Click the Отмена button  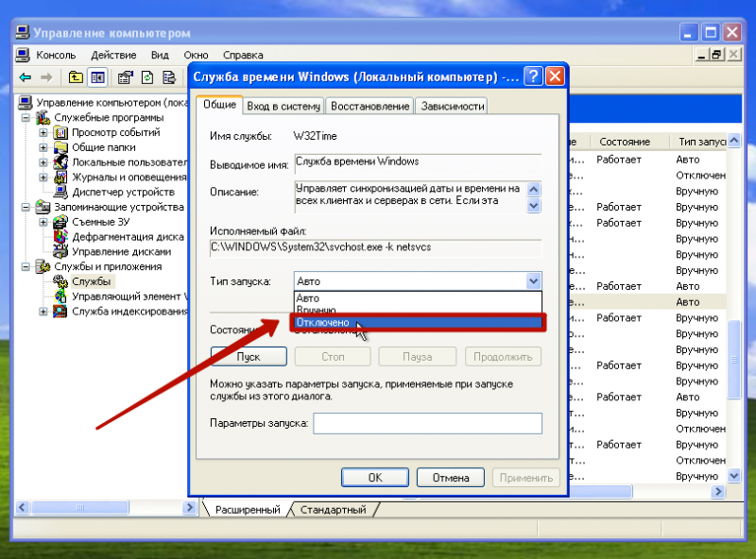451,478
